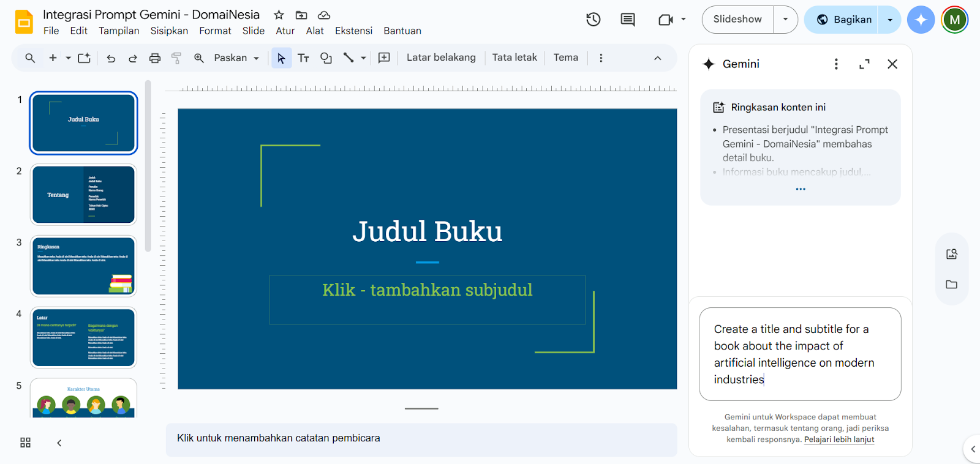Select slide 3 Ringkasan thumbnail
Screen dimensions: 980x464
click(x=83, y=266)
